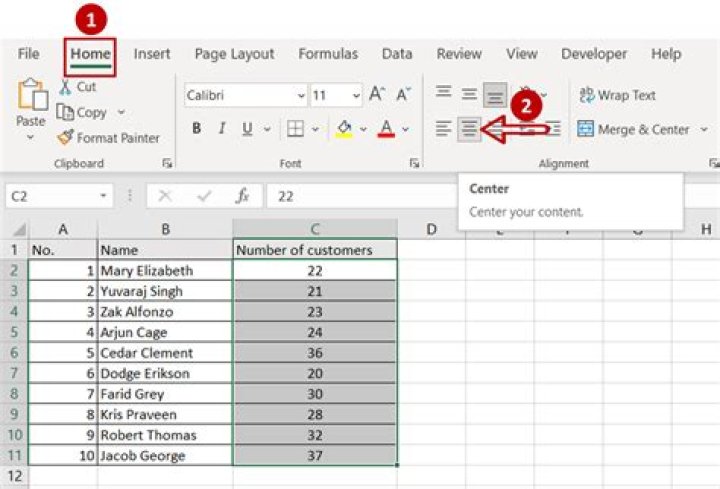
Task: Select the cell containing 37
Action: tap(315, 455)
